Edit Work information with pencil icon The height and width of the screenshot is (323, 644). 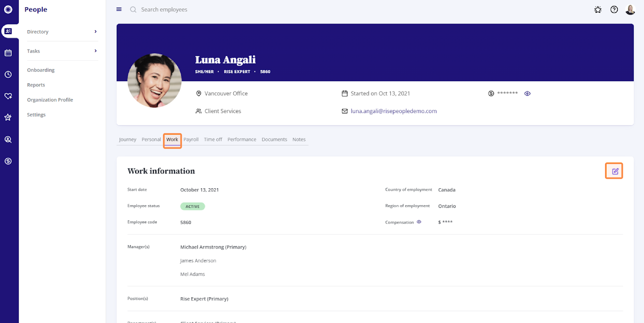pos(615,171)
